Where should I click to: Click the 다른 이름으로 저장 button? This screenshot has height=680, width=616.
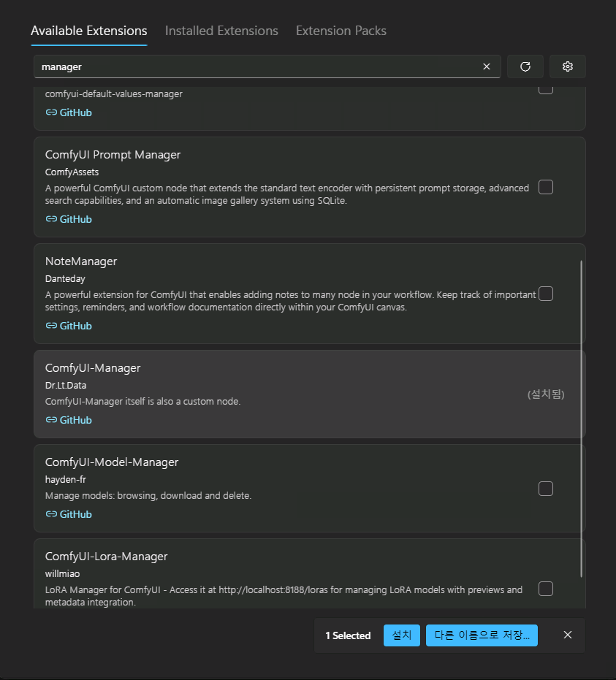[482, 635]
